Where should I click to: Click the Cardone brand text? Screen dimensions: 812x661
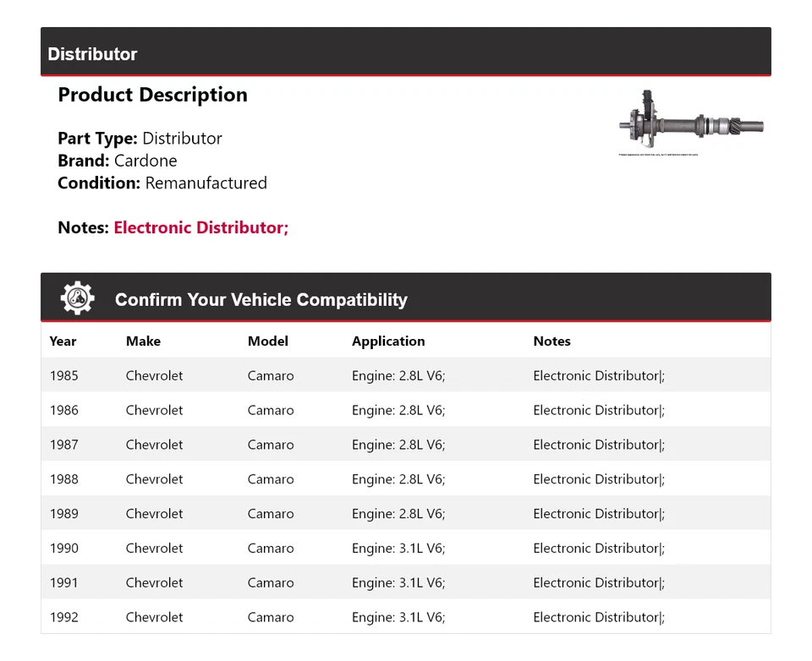[145, 161]
